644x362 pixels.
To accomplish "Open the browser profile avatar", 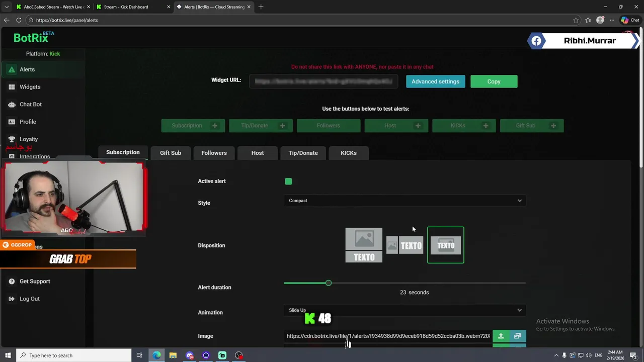I will (x=600, y=20).
